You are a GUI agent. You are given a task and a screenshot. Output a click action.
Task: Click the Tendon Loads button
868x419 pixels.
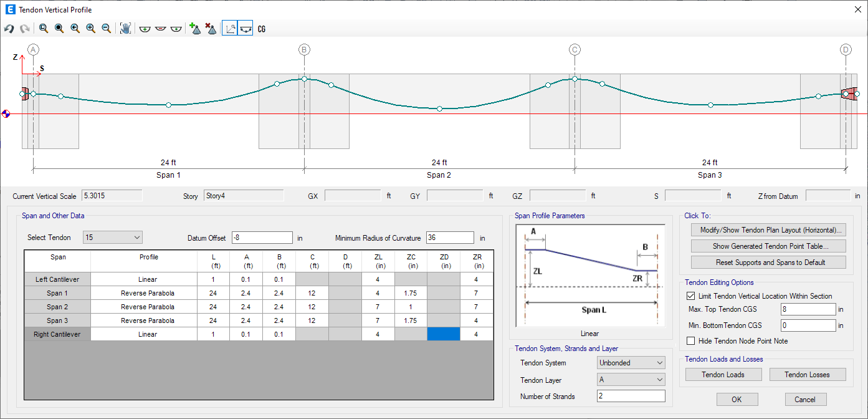click(x=723, y=375)
